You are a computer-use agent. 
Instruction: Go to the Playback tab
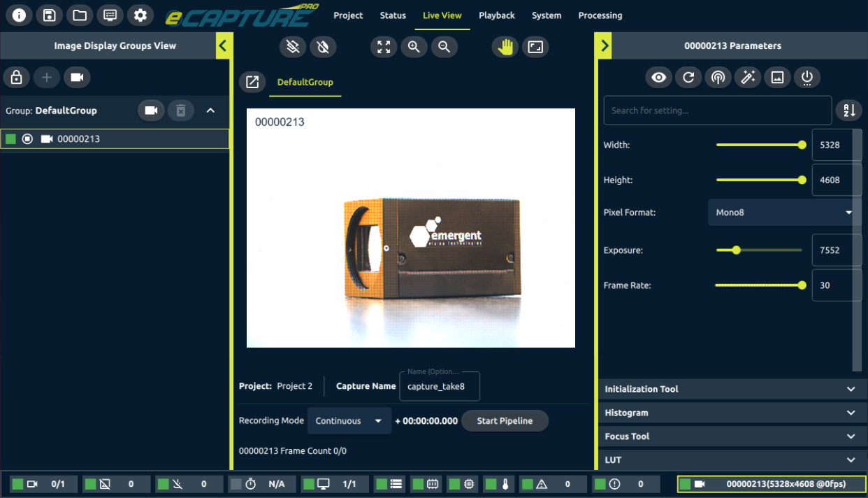[x=497, y=15]
